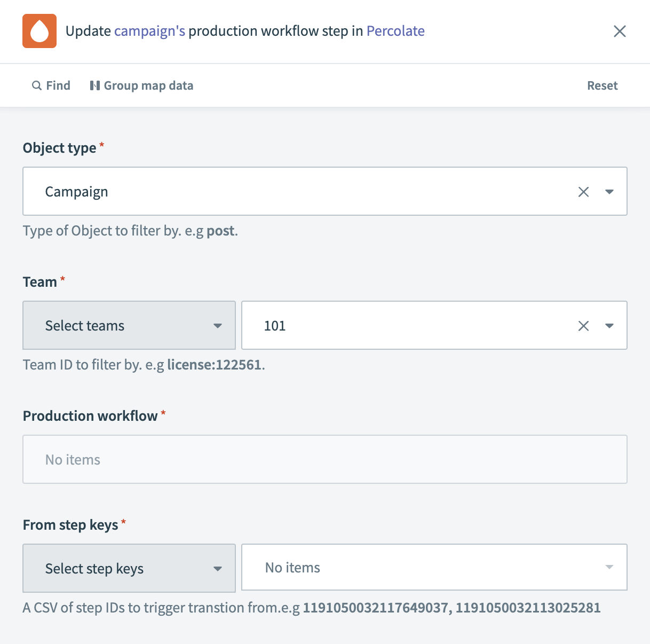Select the From step keys label
650x644 pixels.
[x=70, y=525]
